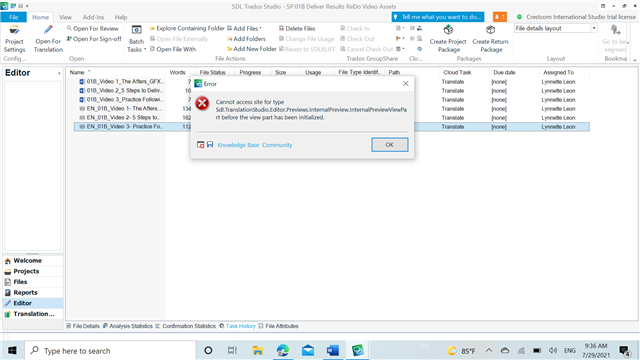Click the Tell me what you want to do box
Image resolution: width=640 pixels, height=360 pixels.
click(438, 17)
